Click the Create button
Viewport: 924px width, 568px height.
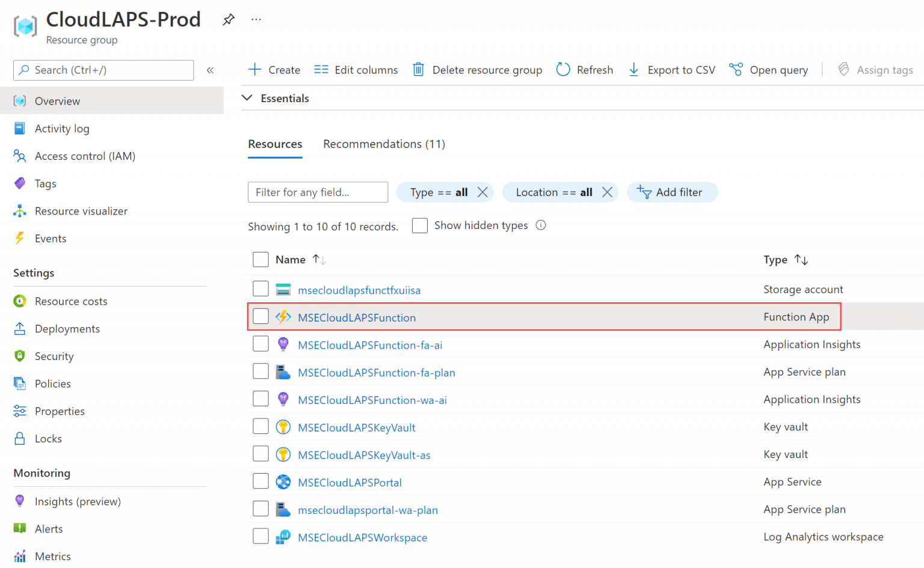coord(274,70)
